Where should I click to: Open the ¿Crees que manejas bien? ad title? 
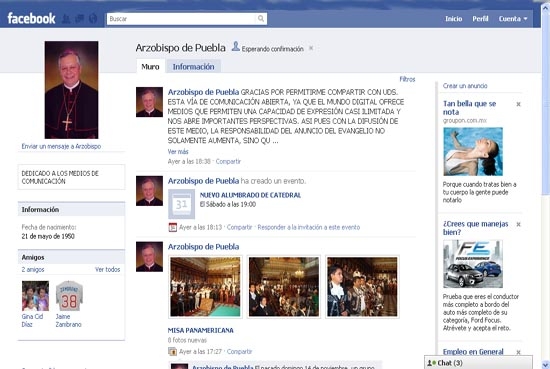click(x=475, y=228)
